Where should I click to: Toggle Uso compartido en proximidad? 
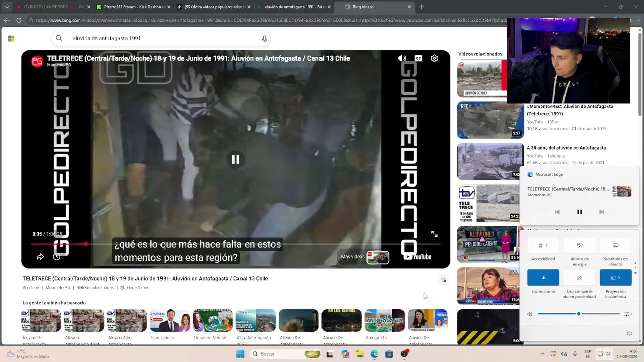[580, 278]
